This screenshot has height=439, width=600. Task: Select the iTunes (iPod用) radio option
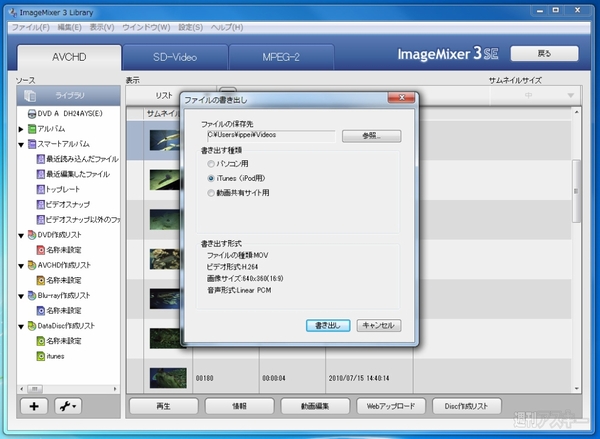point(209,177)
